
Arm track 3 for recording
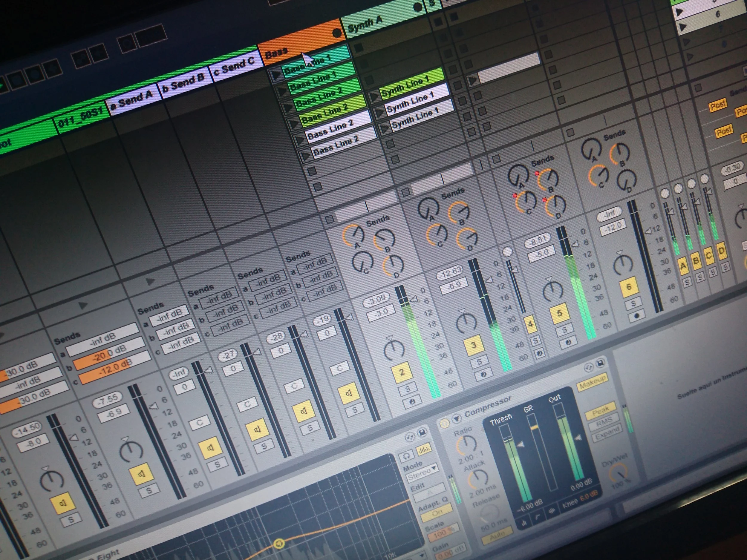coord(483,375)
